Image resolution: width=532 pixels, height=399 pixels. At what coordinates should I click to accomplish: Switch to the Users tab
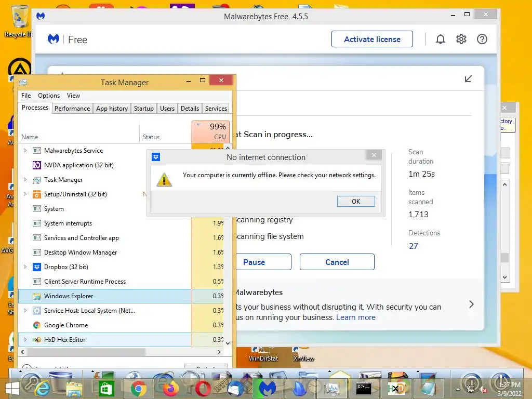(167, 109)
